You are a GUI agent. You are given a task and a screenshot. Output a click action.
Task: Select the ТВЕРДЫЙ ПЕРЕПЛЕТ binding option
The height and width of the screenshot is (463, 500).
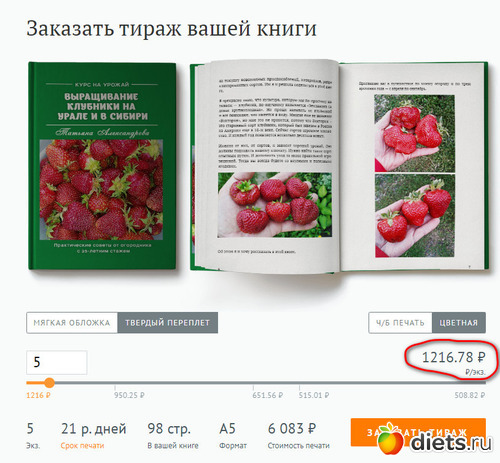pyautogui.click(x=168, y=322)
